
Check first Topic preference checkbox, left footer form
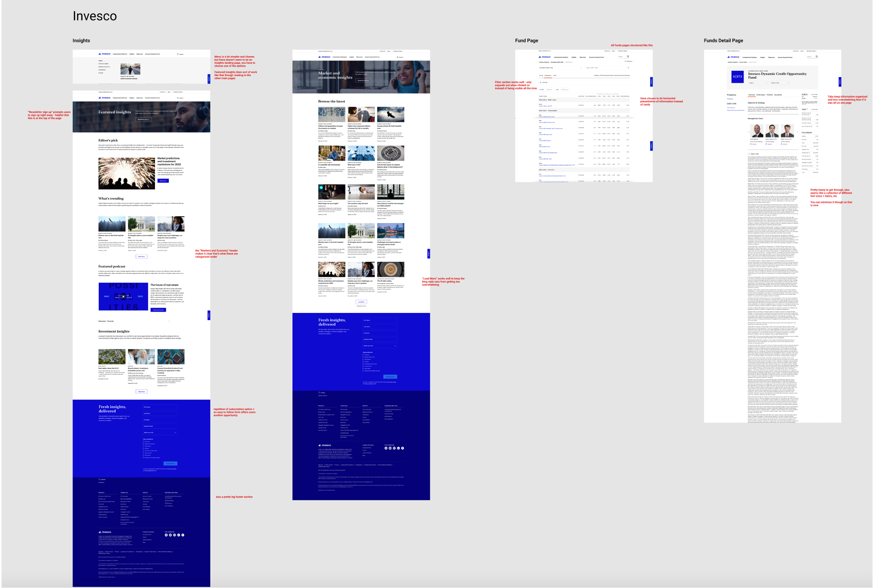(143, 442)
